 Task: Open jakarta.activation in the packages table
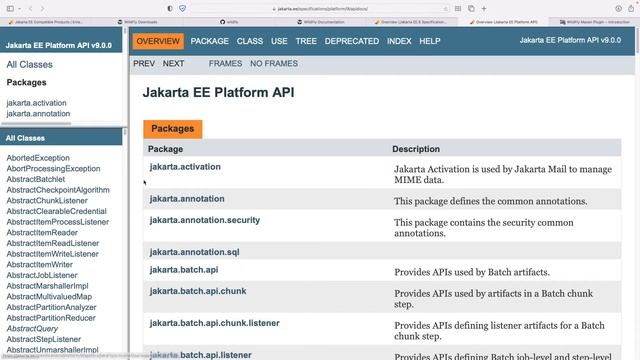pos(185,167)
